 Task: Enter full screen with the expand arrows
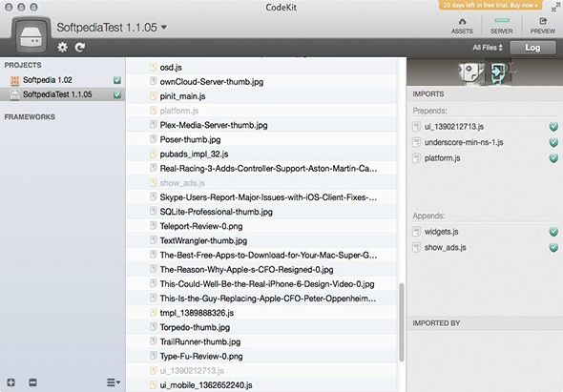tap(555, 8)
